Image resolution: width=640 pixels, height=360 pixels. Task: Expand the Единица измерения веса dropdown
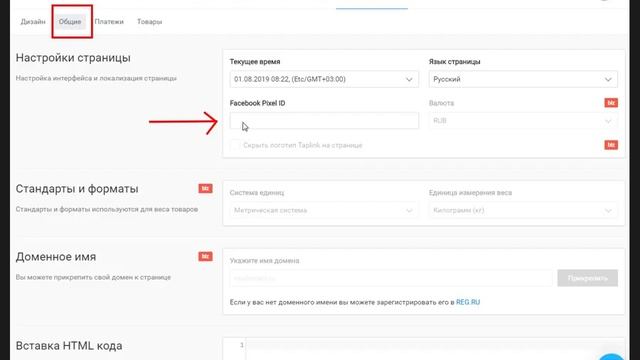pyautogui.click(x=523, y=211)
